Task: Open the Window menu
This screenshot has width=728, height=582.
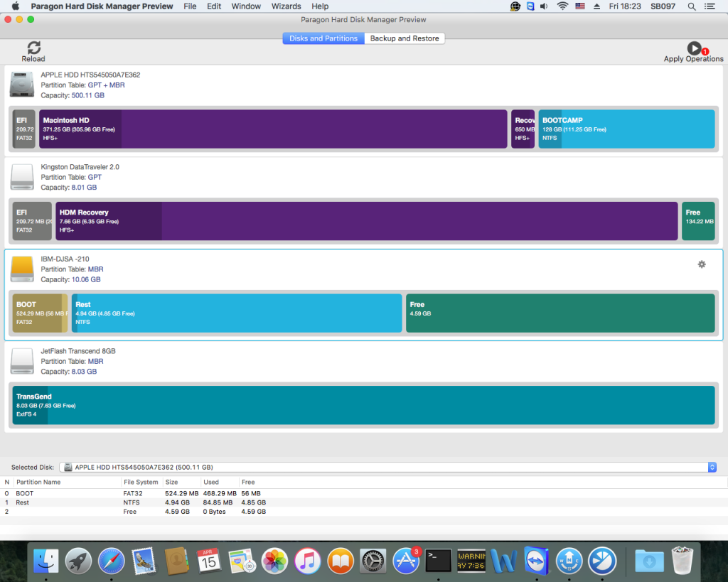Action: [x=246, y=6]
